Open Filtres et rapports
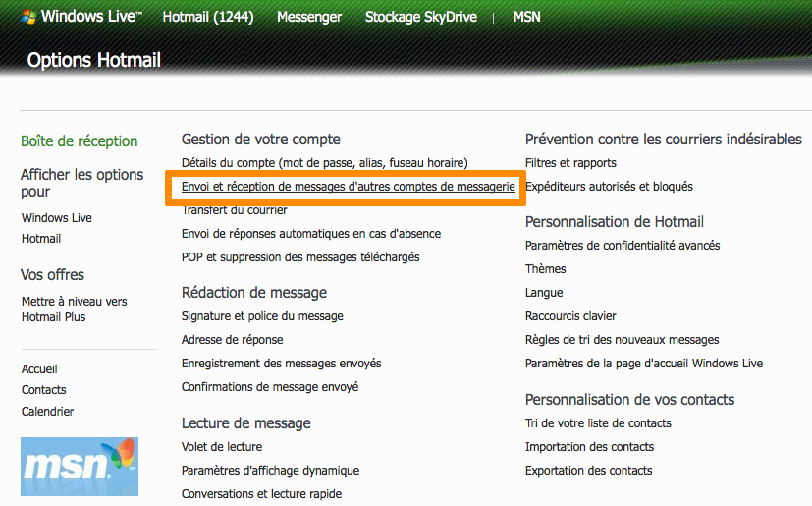 point(570,163)
